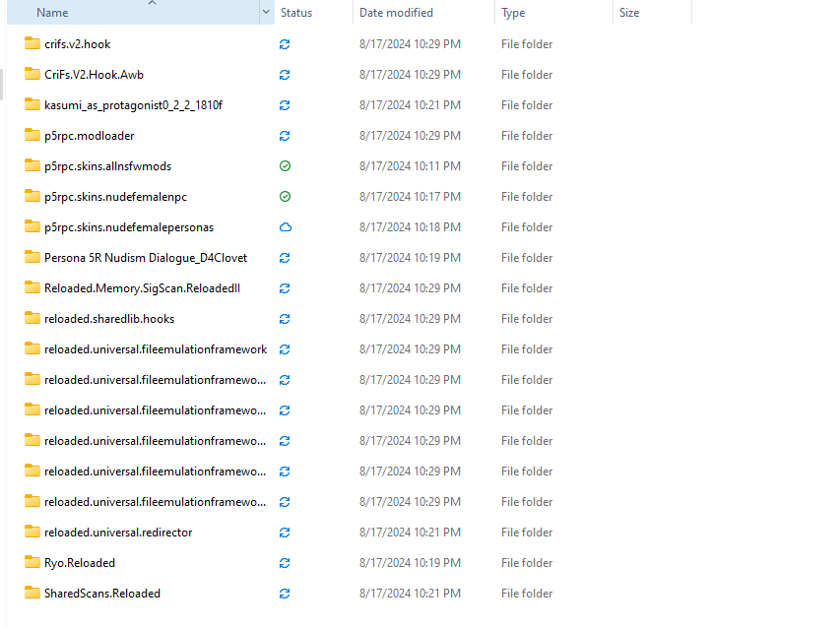Select the crifs.v2.hook folder name

78,44
